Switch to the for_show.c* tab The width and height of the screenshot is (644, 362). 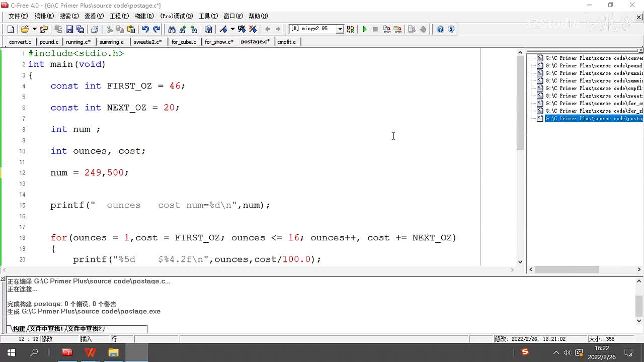tap(219, 42)
